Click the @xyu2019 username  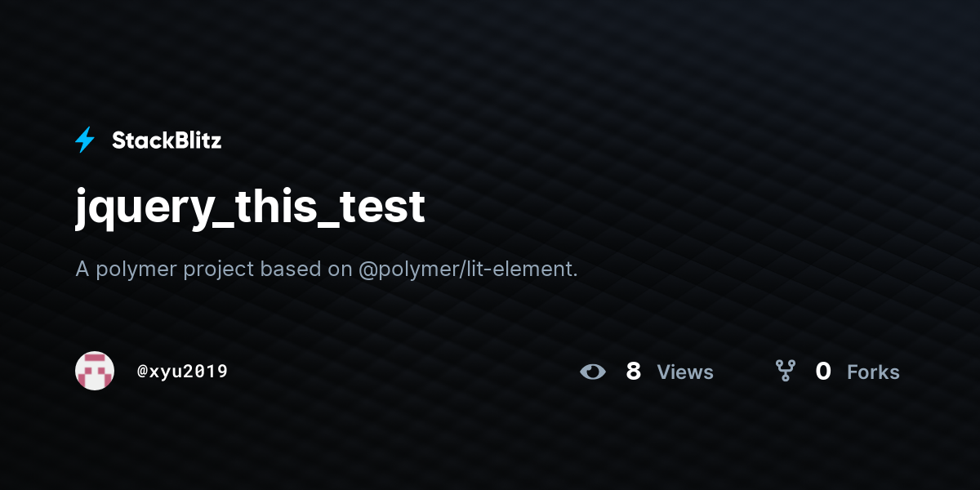pos(183,372)
